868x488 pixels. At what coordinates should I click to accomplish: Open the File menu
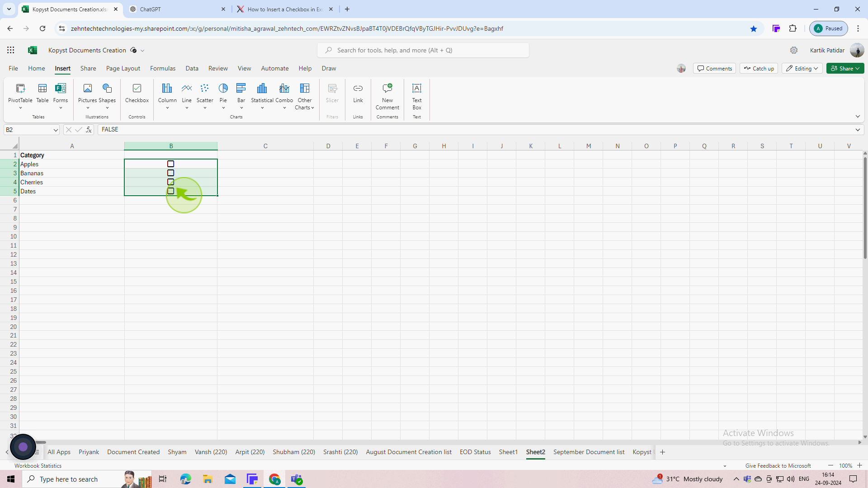(x=13, y=68)
